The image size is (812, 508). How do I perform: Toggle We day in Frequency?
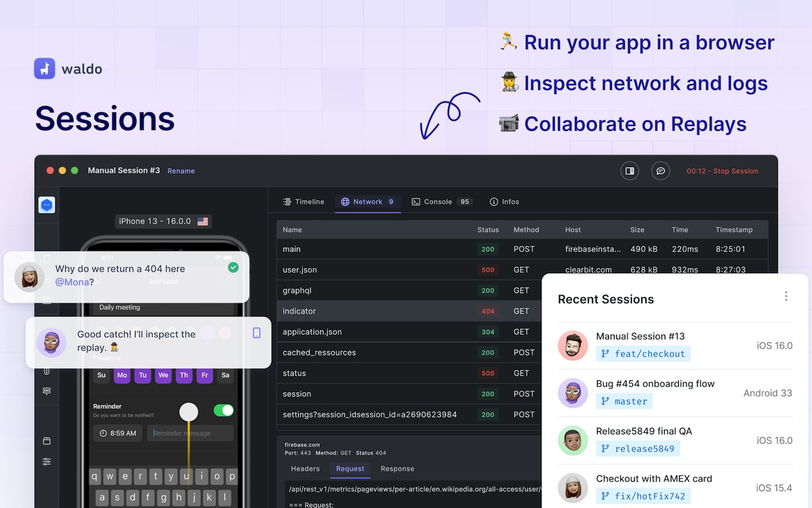(x=163, y=375)
